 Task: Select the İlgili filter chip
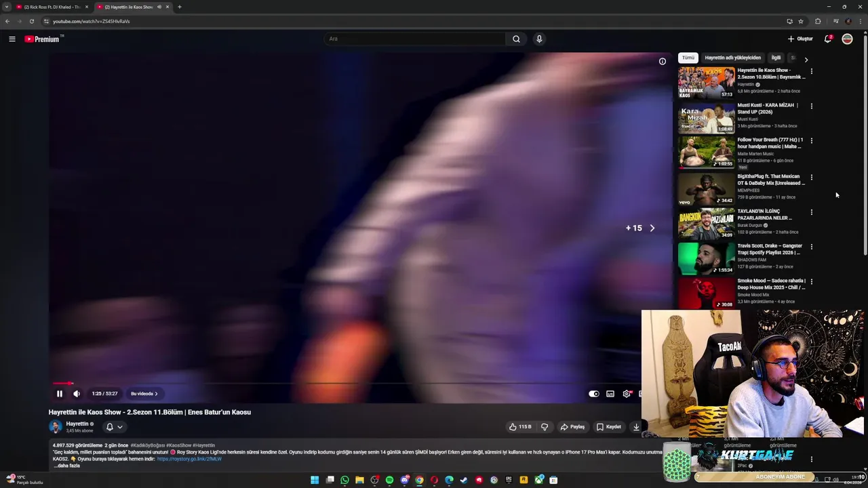pos(776,58)
